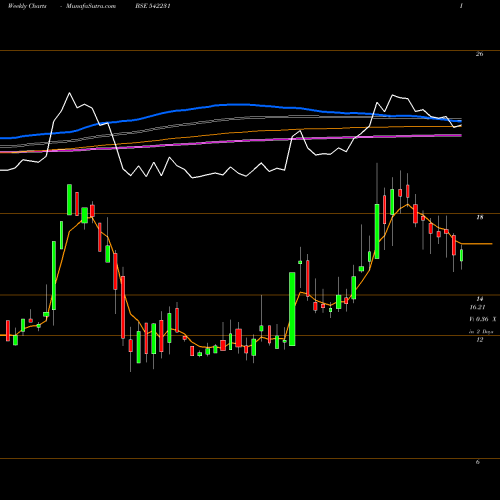Image resolution: width=500 pixels, height=500 pixels.
Task: Click the 'MunafaSutra.com' label
Action: pyautogui.click(x=91, y=6)
